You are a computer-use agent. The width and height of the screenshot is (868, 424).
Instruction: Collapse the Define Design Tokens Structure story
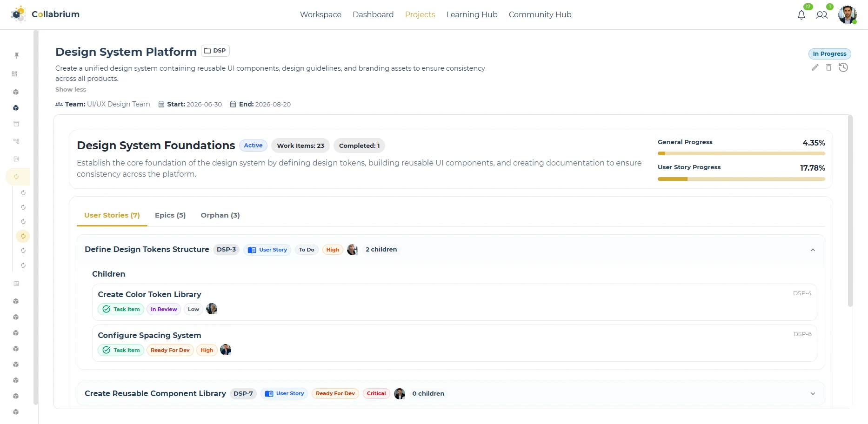(x=813, y=250)
